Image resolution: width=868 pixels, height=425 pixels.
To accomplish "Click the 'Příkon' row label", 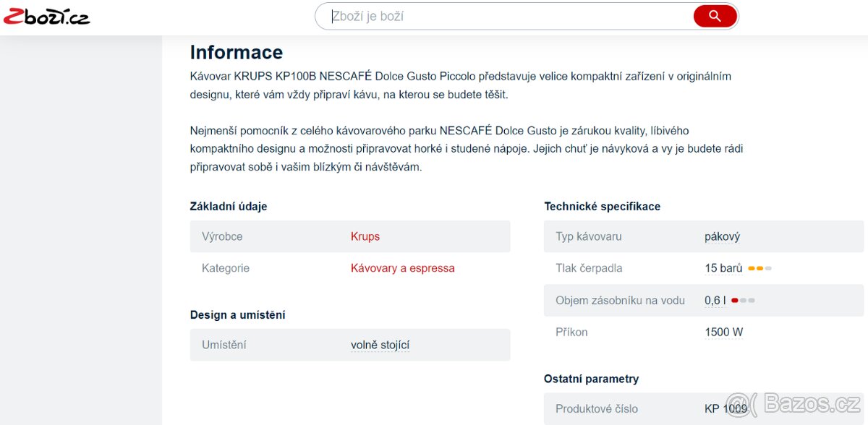I will coord(571,332).
